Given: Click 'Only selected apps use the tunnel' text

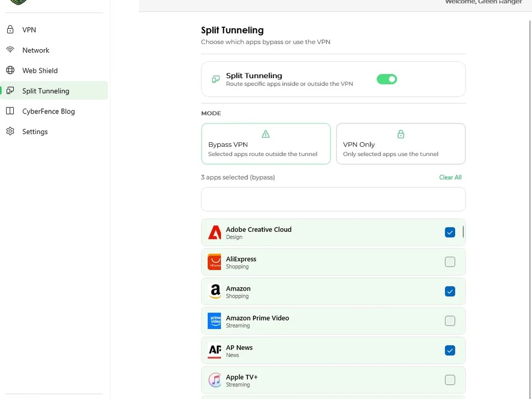Looking at the screenshot, I should [x=390, y=154].
